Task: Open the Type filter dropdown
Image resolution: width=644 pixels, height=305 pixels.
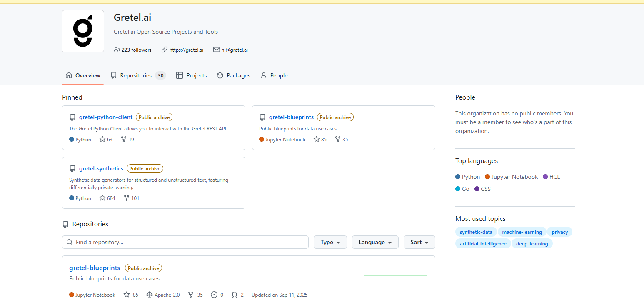Action: pyautogui.click(x=330, y=242)
